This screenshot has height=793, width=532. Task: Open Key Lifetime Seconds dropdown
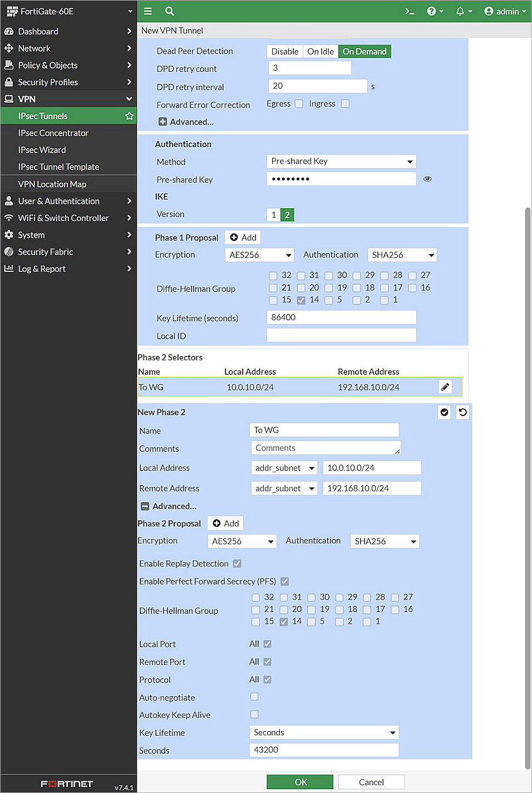click(x=324, y=733)
